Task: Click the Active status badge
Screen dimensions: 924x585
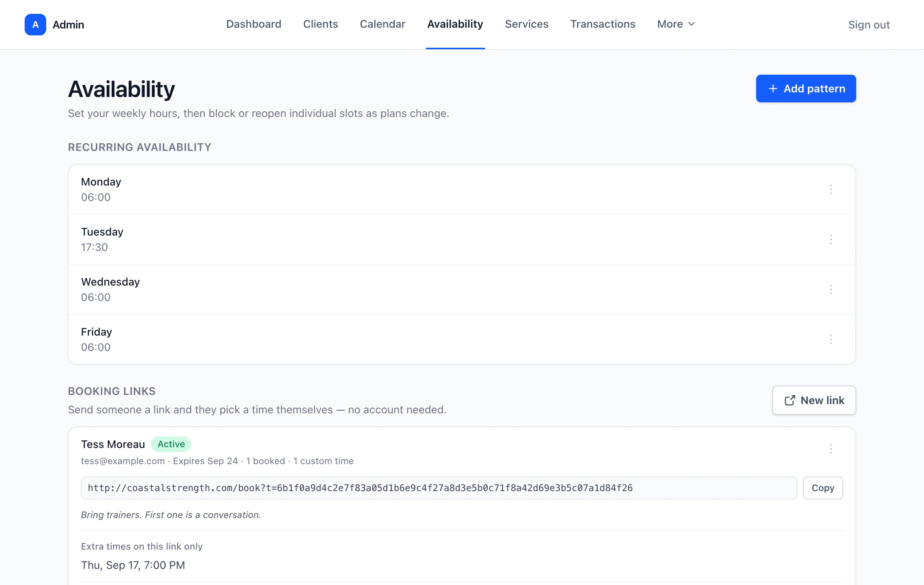Action: point(171,444)
